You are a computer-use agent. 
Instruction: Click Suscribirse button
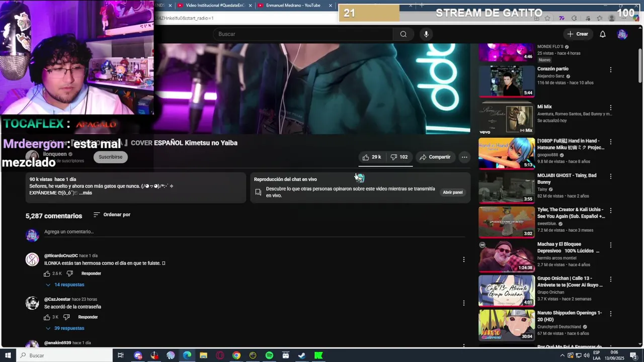tap(110, 157)
